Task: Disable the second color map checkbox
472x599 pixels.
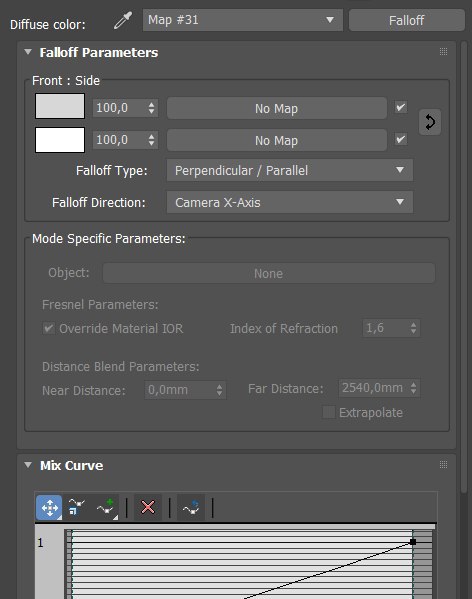Action: pyautogui.click(x=401, y=139)
